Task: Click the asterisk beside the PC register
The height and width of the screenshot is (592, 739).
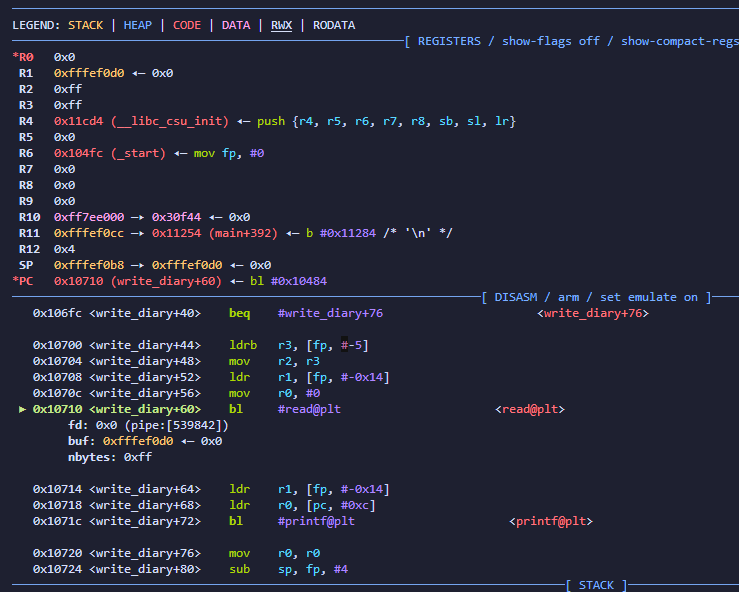Action: 15,281
